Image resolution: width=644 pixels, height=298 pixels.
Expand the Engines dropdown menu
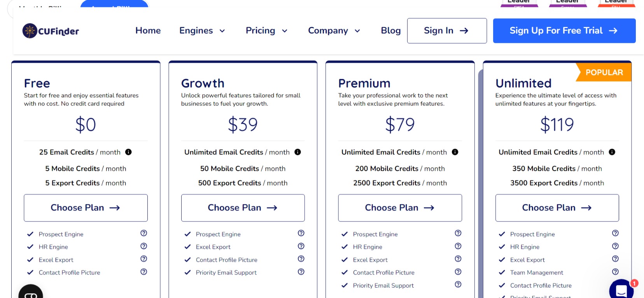pyautogui.click(x=201, y=30)
